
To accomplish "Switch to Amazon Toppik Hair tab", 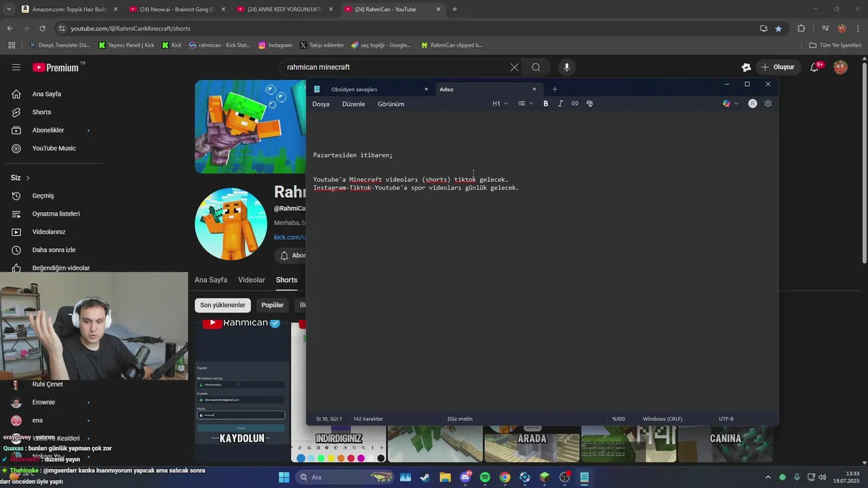I will coord(70,9).
